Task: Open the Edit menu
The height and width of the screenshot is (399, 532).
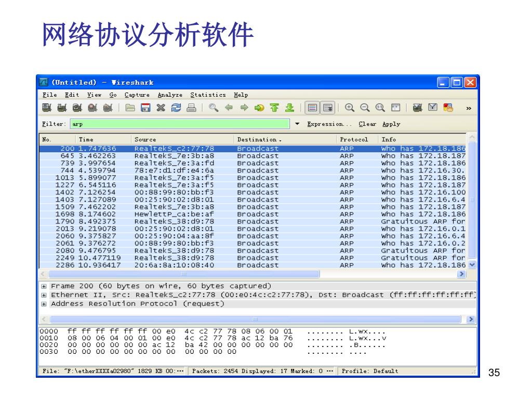Action: 72,95
